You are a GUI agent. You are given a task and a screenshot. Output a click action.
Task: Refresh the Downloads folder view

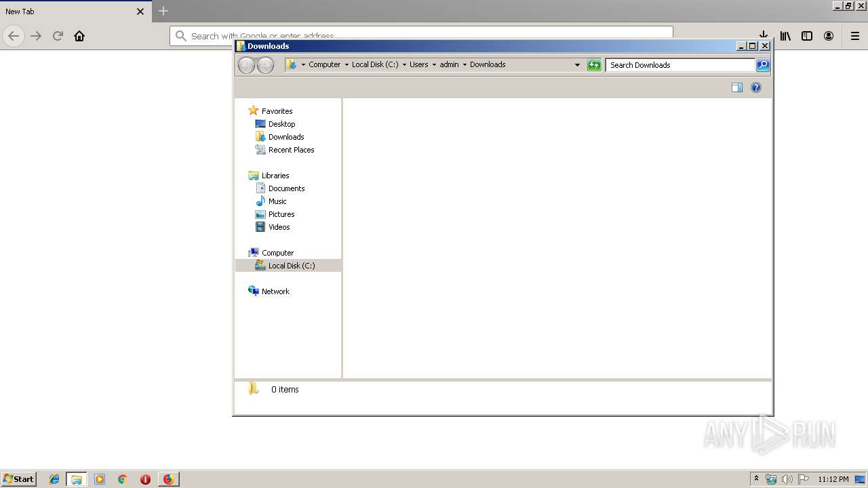pos(594,65)
